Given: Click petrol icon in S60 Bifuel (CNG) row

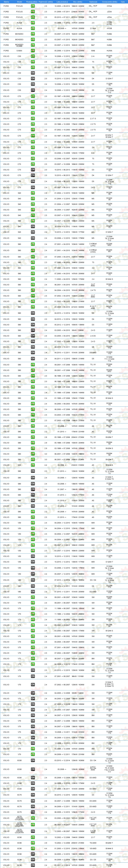Looking at the screenshot, I should point(33,250).
